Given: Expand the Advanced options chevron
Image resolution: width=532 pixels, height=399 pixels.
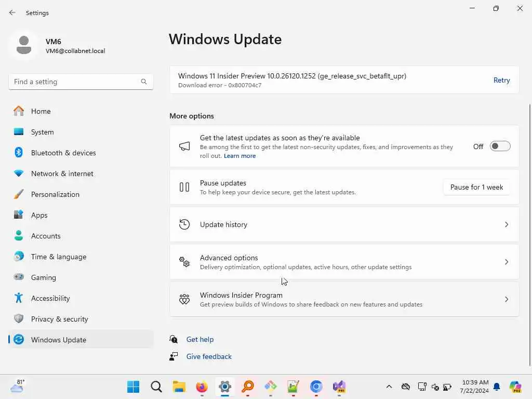Looking at the screenshot, I should pos(506,262).
